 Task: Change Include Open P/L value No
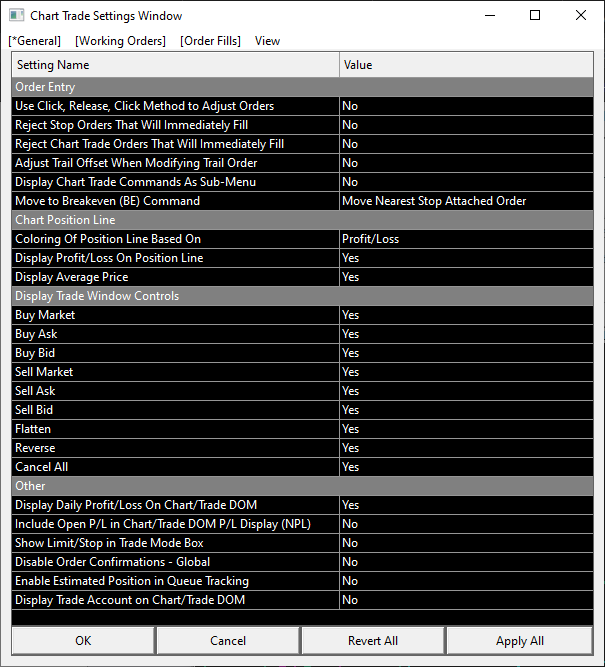click(x=466, y=524)
